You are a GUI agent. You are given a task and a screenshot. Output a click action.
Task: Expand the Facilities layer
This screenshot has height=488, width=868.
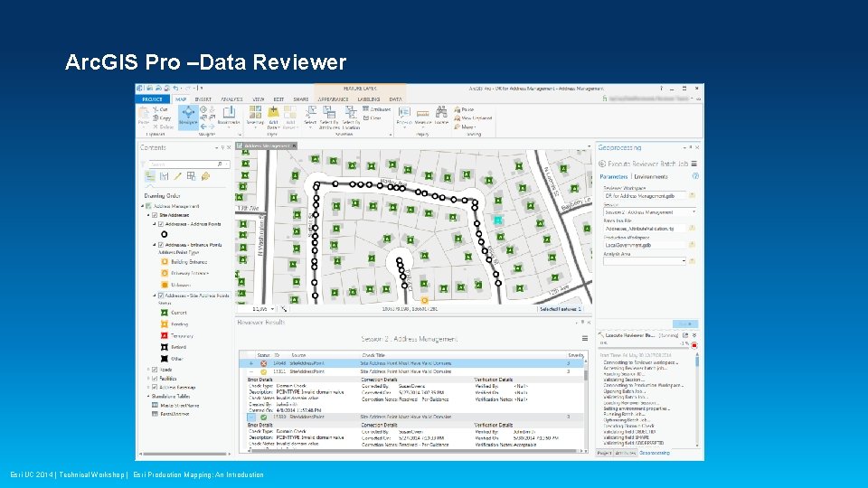(148, 379)
